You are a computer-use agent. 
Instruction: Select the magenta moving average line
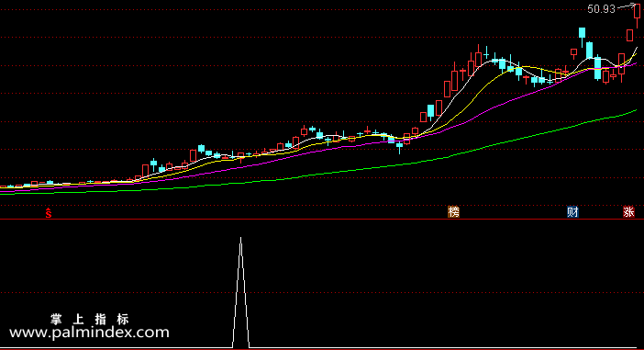[x=493, y=107]
